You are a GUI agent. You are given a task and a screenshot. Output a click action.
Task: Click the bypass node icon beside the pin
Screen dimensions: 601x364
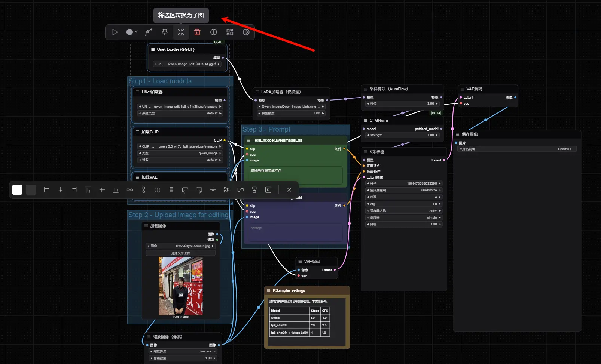coord(149,32)
